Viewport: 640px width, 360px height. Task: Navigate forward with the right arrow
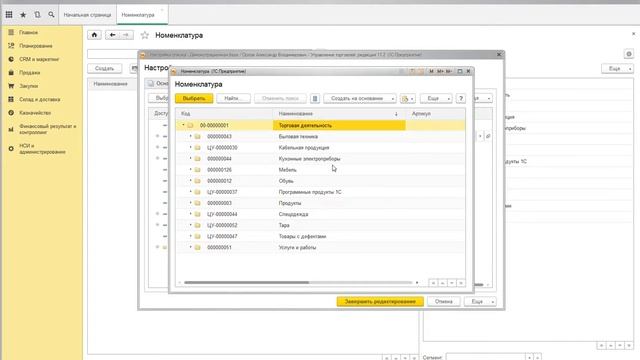pyautogui.click(x=126, y=35)
